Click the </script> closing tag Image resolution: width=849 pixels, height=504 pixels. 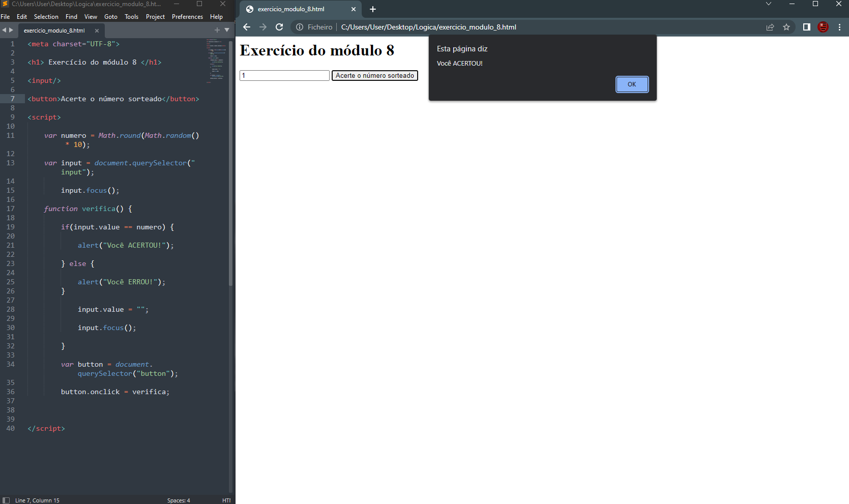(x=46, y=428)
